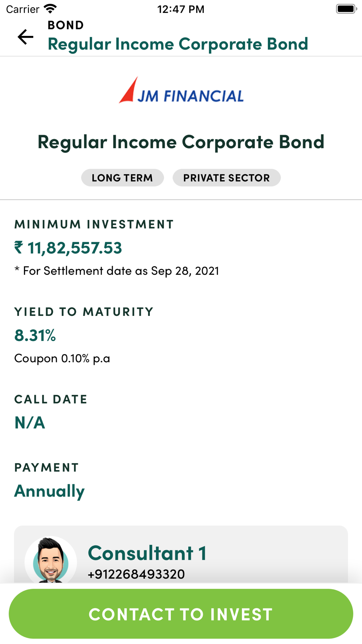Screen dimensions: 362x644
Task: Tap the Wi-Fi status icon
Action: point(50,9)
